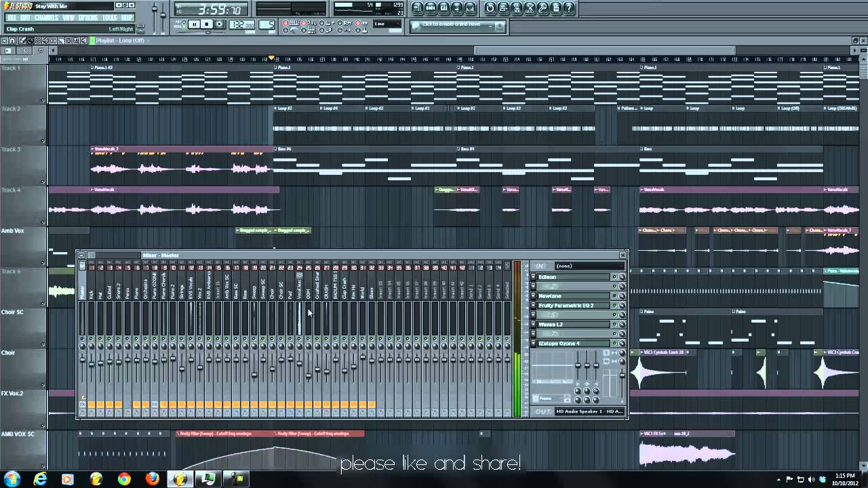Click the stop transport button
The height and width of the screenshot is (488, 868).
(x=207, y=24)
